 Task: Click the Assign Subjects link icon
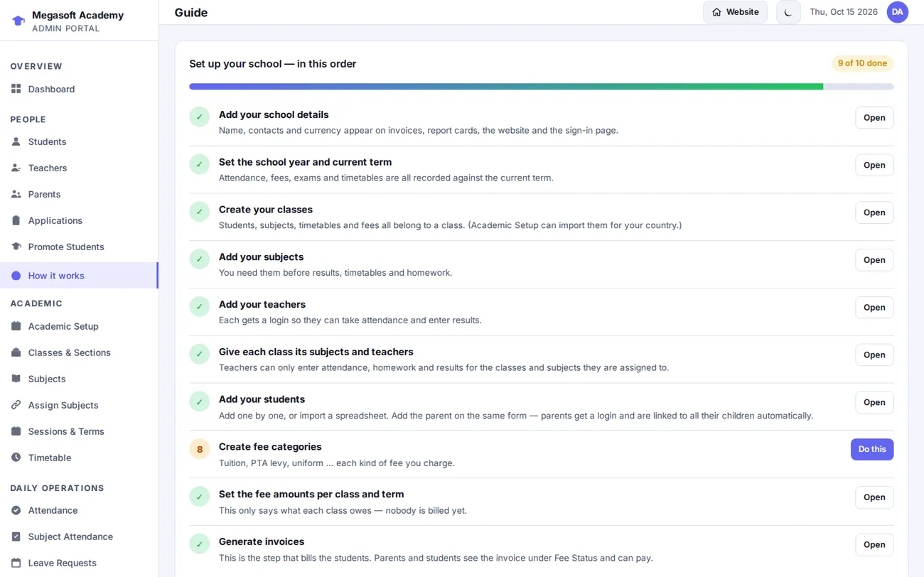tap(16, 405)
